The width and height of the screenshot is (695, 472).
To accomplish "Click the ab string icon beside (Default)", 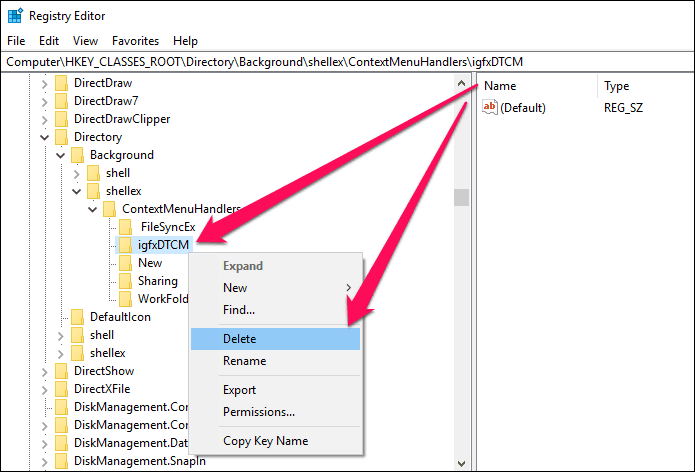I will click(490, 107).
